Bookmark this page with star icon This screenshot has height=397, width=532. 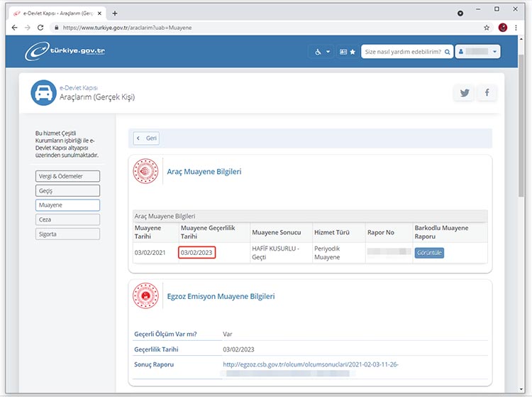tap(487, 28)
